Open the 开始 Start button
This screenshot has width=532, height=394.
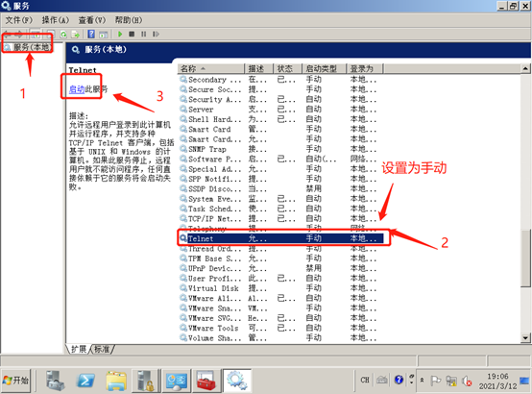click(x=15, y=381)
